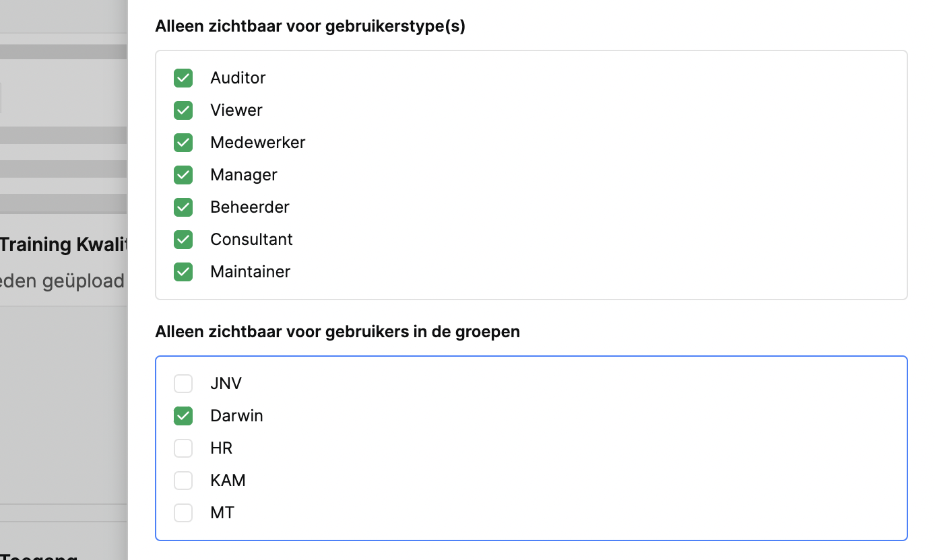Disable the Manager user type checkbox
This screenshot has width=935, height=560.
pyautogui.click(x=183, y=175)
